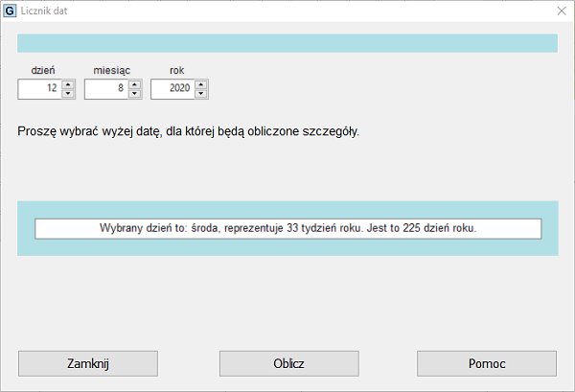Focus the miesiąc field showing 8
The height and width of the screenshot is (392, 575).
(105, 88)
